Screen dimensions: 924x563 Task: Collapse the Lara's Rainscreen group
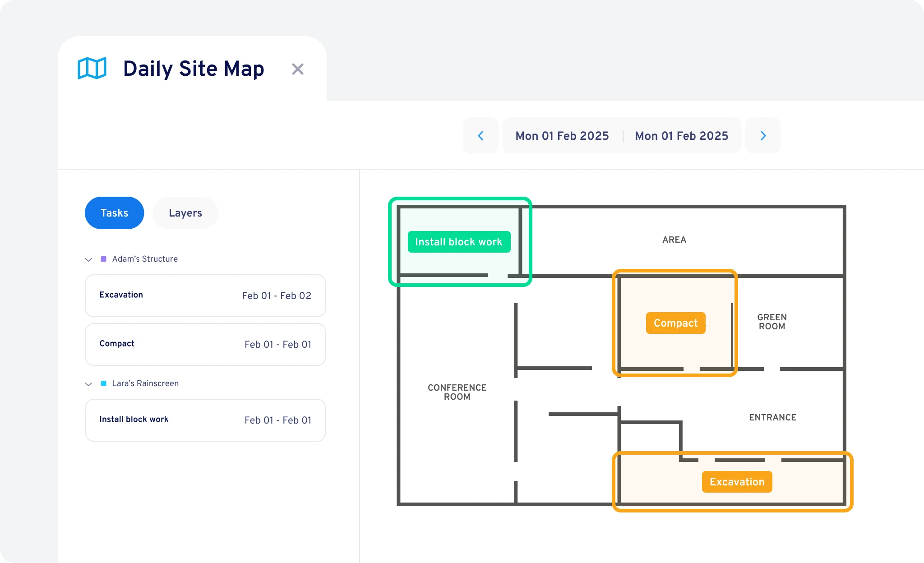(88, 384)
